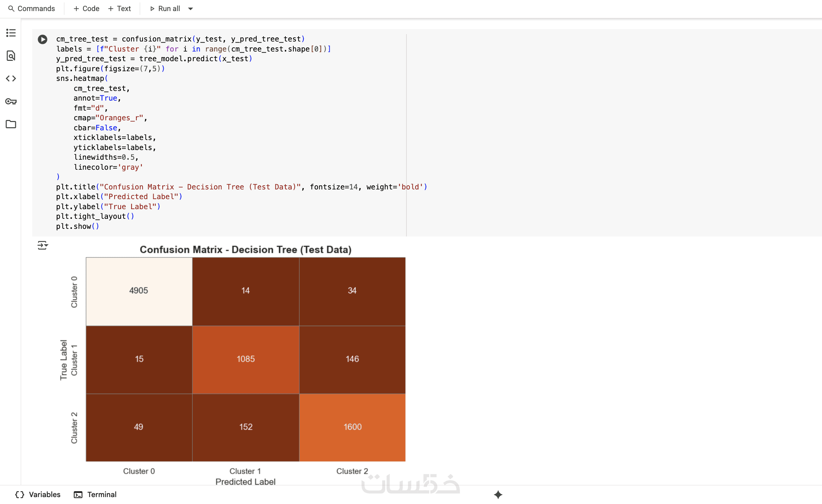Click Run all to execute the notebook

[165, 9]
